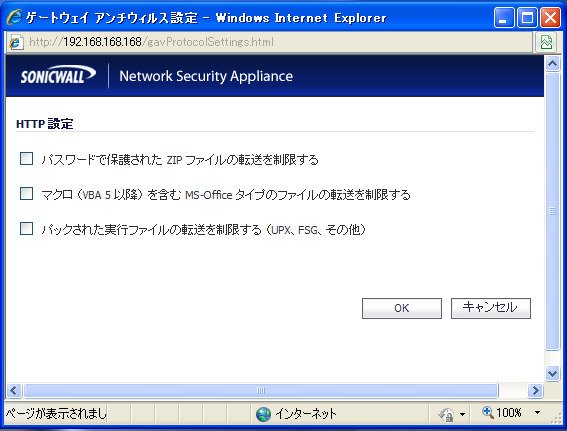This screenshot has height=431, width=567.
Task: Enable restricting password-protected ZIP file transfer
Action: pyautogui.click(x=26, y=158)
